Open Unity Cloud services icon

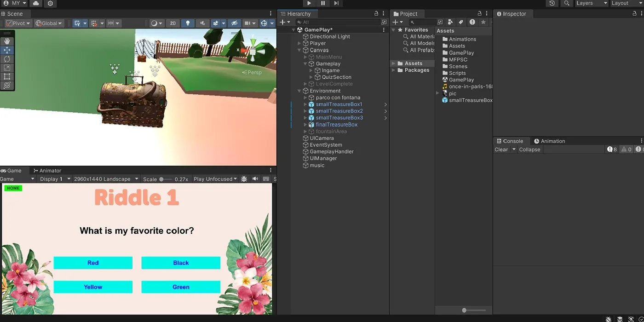click(36, 3)
